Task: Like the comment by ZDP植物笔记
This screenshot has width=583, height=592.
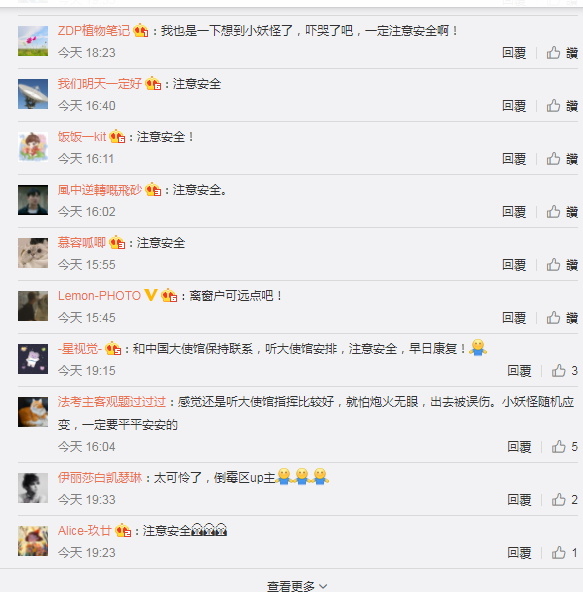Action: (562, 53)
